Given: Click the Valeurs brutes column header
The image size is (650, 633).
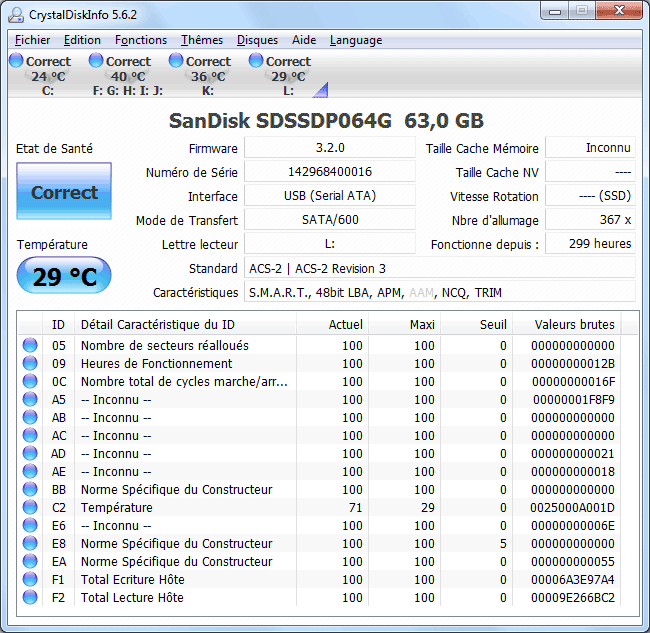Looking at the screenshot, I should (x=567, y=324).
